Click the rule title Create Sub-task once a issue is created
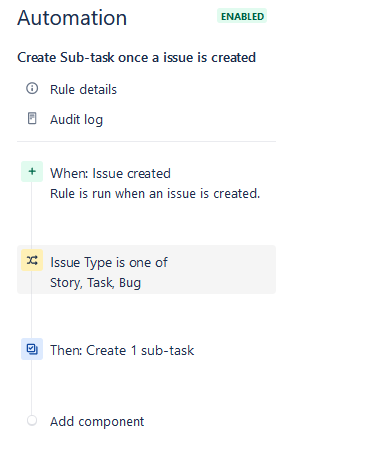The width and height of the screenshot is (382, 463). pos(137,57)
